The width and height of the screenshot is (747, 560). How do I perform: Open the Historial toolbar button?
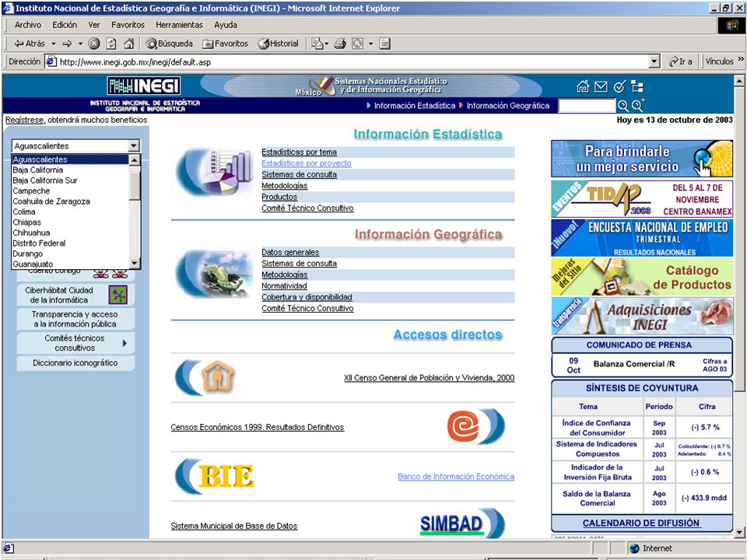pos(278,44)
